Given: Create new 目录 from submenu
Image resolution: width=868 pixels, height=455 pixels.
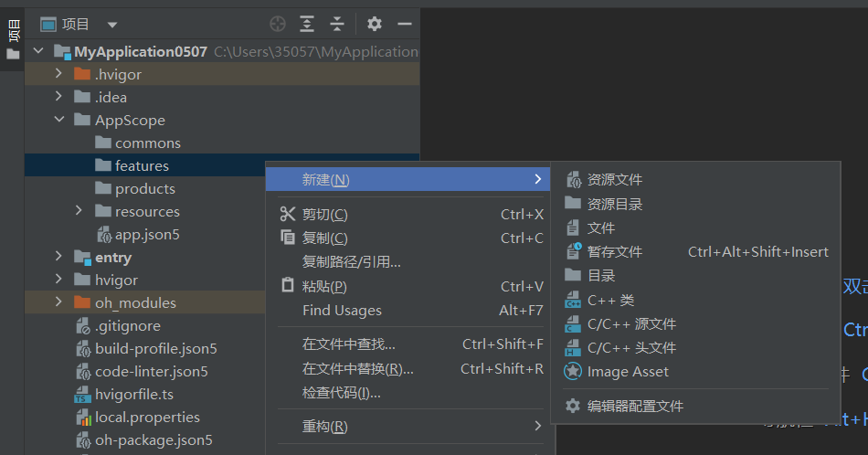Looking at the screenshot, I should (696, 275).
